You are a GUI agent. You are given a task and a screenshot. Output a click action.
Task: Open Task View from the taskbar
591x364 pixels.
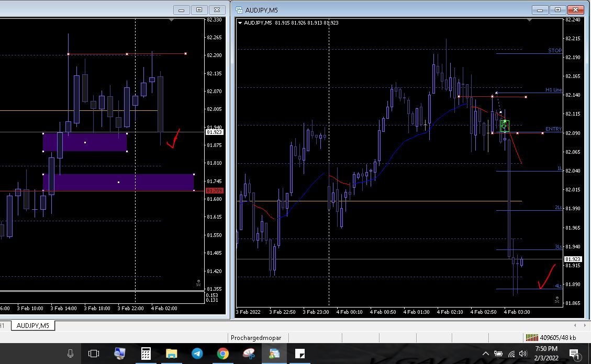pyautogui.click(x=94, y=354)
